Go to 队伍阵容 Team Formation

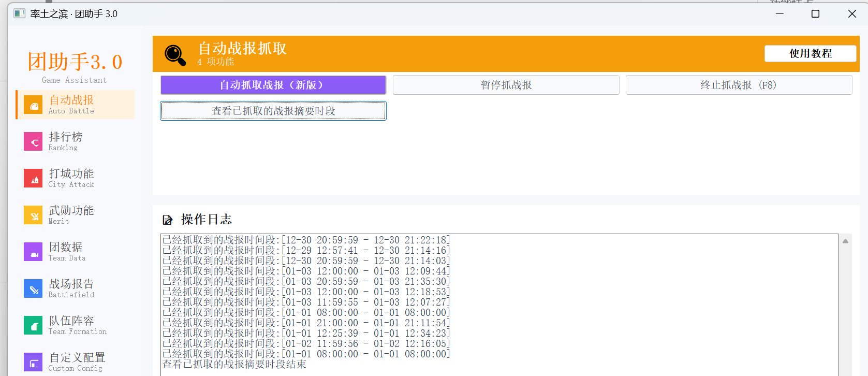[76, 325]
